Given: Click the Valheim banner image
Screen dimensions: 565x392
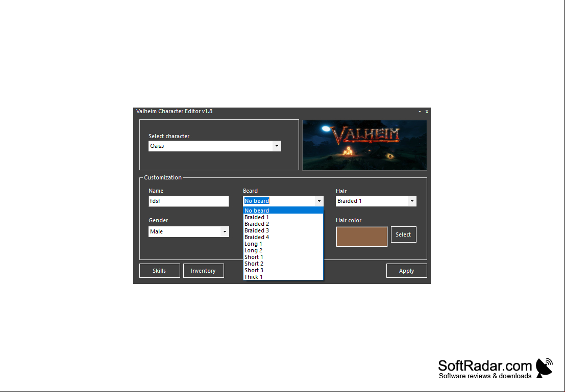Looking at the screenshot, I should (x=364, y=145).
